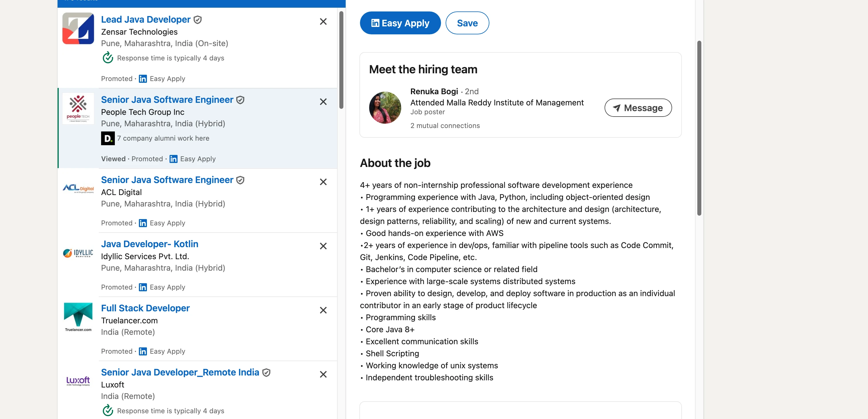Click LinkedIn icon on People Tech Easy Apply
This screenshot has height=419, width=868.
tap(173, 159)
